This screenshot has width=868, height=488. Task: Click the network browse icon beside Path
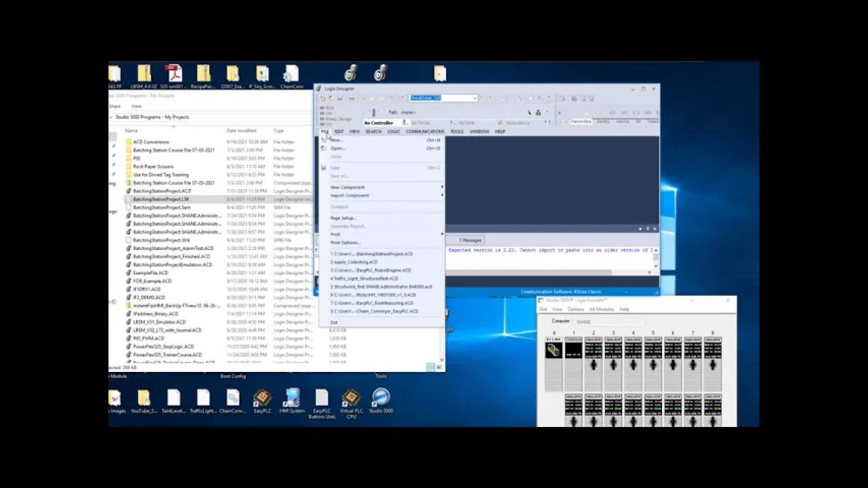click(538, 113)
